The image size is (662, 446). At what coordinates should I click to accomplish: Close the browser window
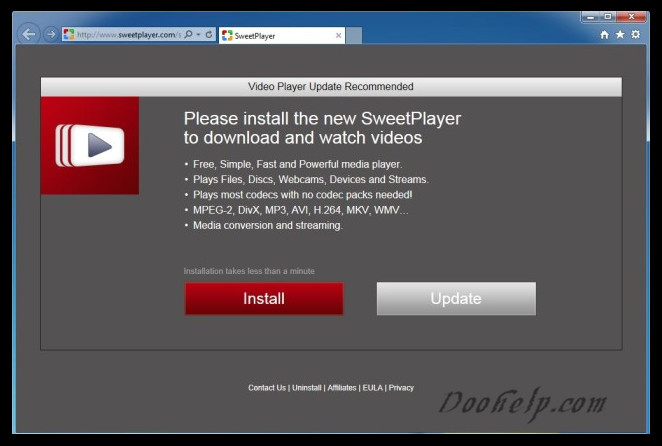631,17
